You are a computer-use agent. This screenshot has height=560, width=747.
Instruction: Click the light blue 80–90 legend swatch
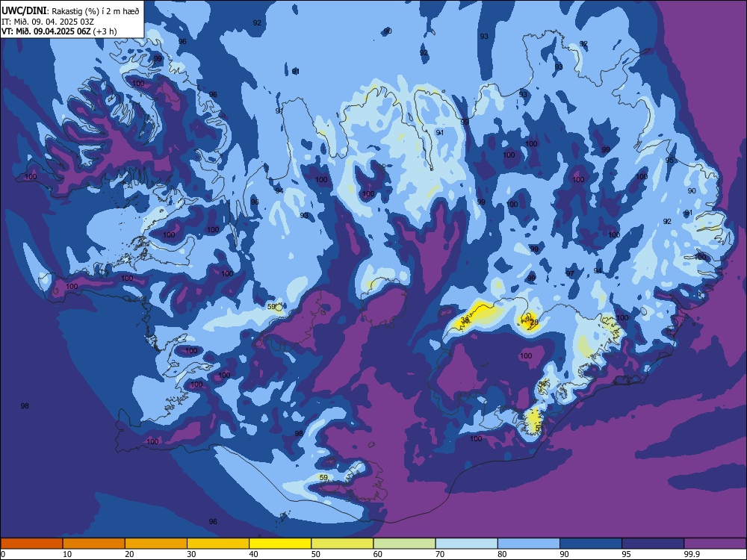(529, 544)
